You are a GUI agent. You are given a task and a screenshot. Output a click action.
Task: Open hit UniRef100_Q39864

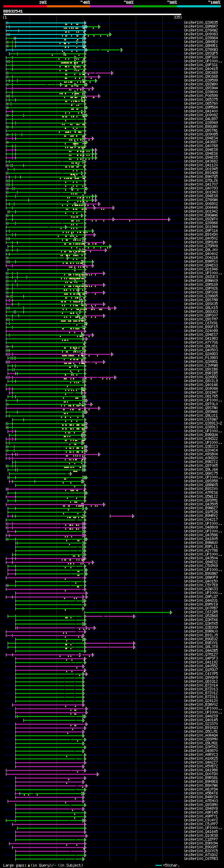(201, 38)
